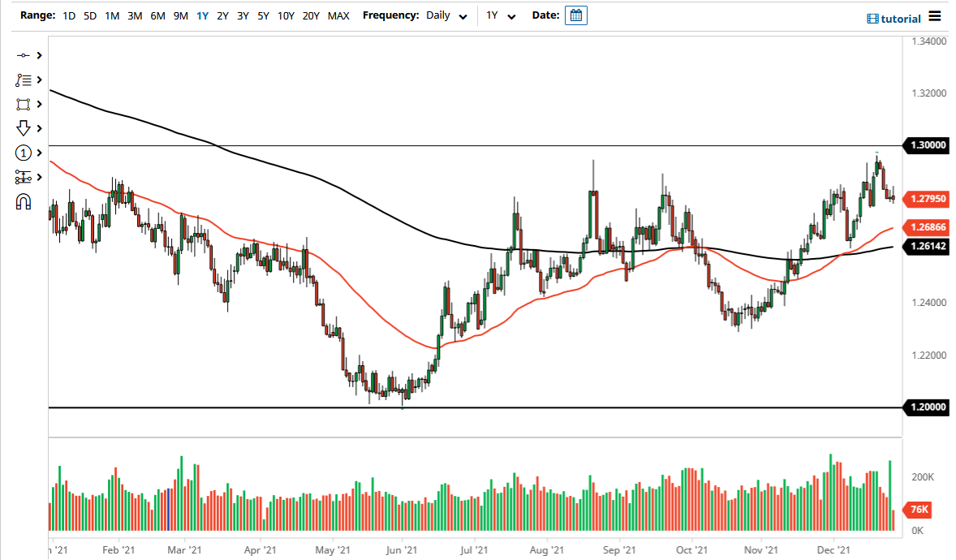Toggle the magnet snap tool
956x560 pixels.
pyautogui.click(x=24, y=201)
